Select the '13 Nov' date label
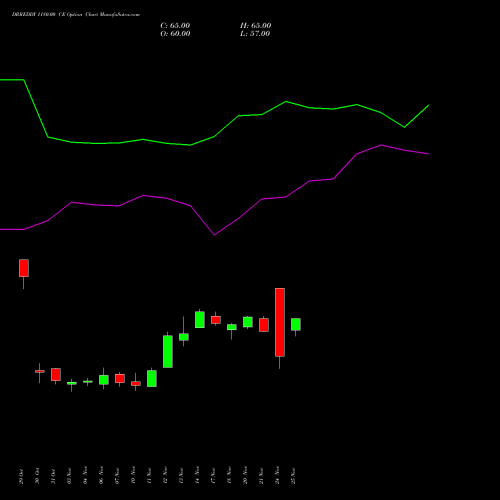The image size is (500, 500). 181,476
